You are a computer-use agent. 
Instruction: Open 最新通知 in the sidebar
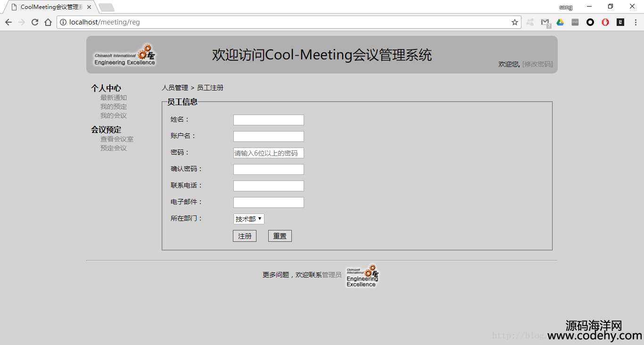(113, 98)
